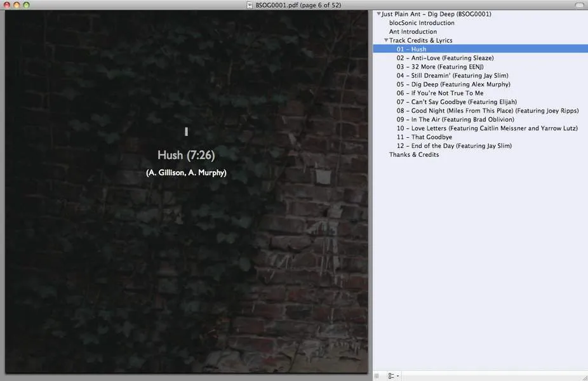Select 07 – Can't Say Goodbye entry

pyautogui.click(x=457, y=102)
